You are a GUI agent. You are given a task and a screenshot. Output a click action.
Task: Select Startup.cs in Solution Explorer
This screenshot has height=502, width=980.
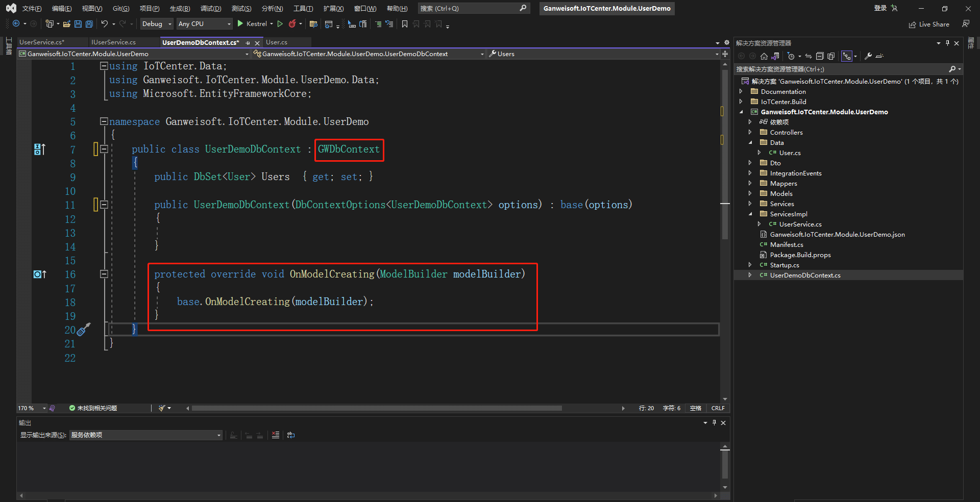point(784,265)
